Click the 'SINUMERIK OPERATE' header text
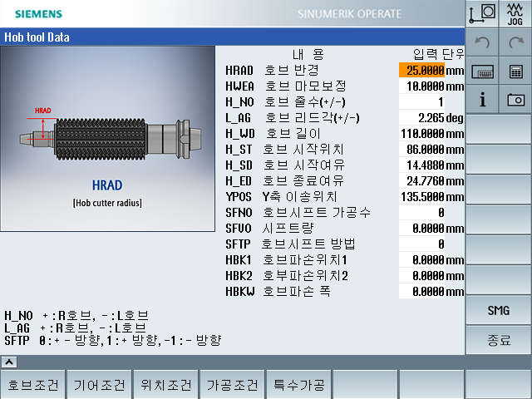This screenshot has height=399, width=532. click(349, 14)
